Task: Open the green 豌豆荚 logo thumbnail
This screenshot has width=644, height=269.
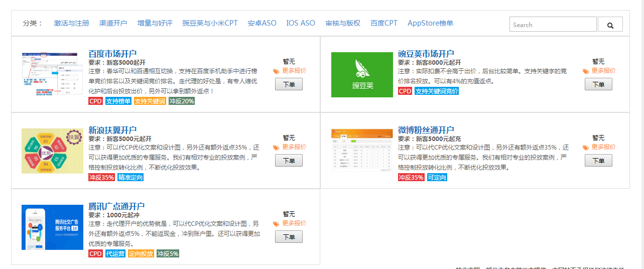Action: [x=362, y=75]
